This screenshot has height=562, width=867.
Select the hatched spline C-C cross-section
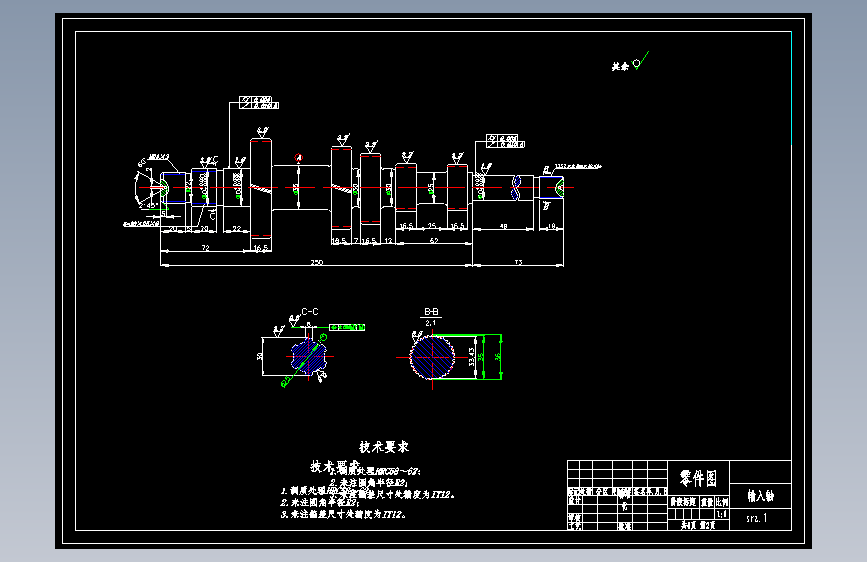click(x=309, y=357)
